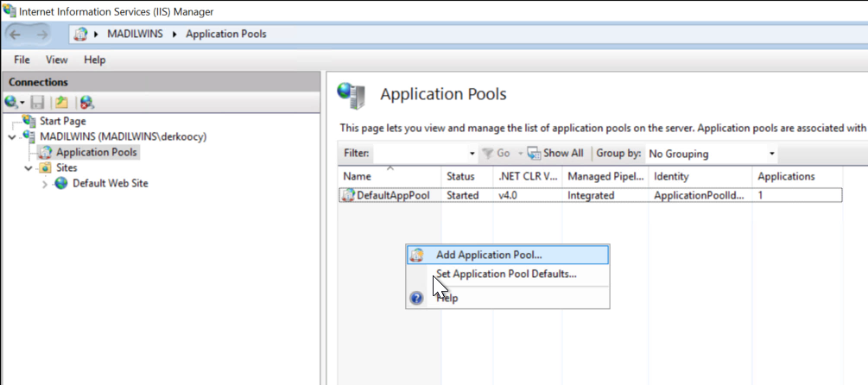Click the Integrated pipeline mode cell
Screen dimensions: 868x385
pos(591,195)
